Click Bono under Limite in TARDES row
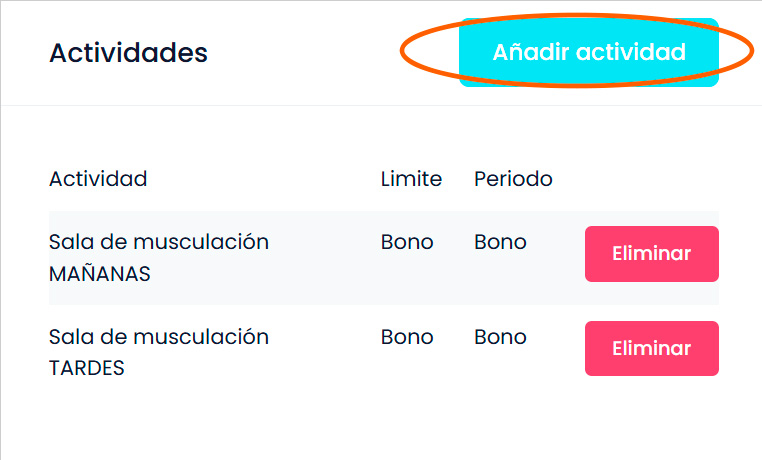The height and width of the screenshot is (460, 762). 407,337
